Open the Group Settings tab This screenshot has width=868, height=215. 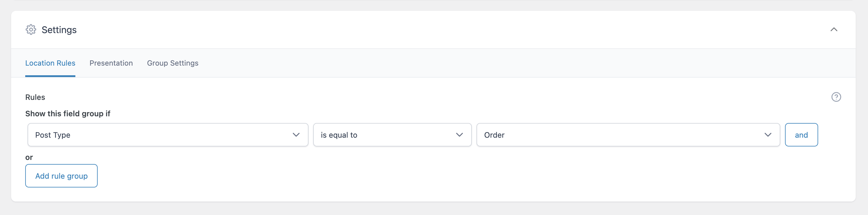tap(172, 63)
